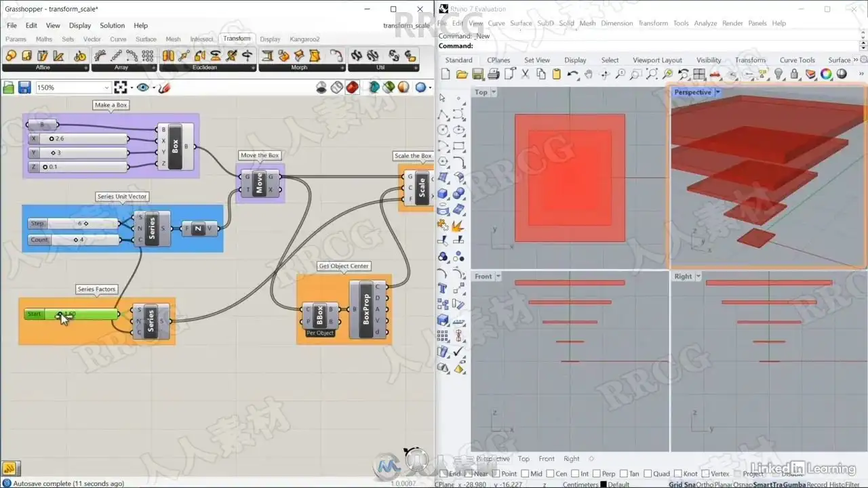Click the Right viewport tab at bottom
Viewport: 868px width, 488px height.
coord(572,459)
